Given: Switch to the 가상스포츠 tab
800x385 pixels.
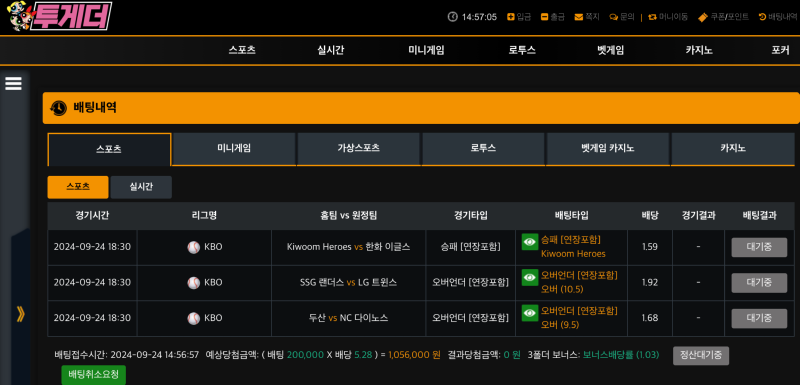Looking at the screenshot, I should click(358, 149).
